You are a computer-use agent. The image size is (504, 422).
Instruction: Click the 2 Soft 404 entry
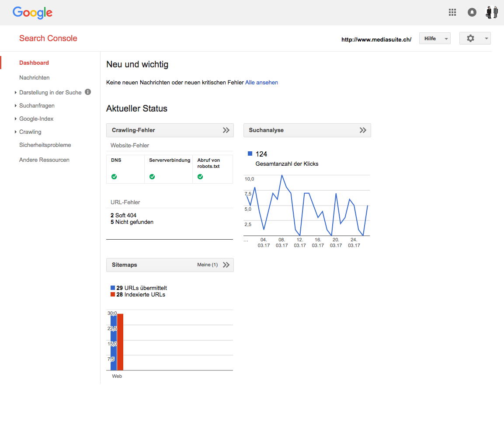coord(123,215)
